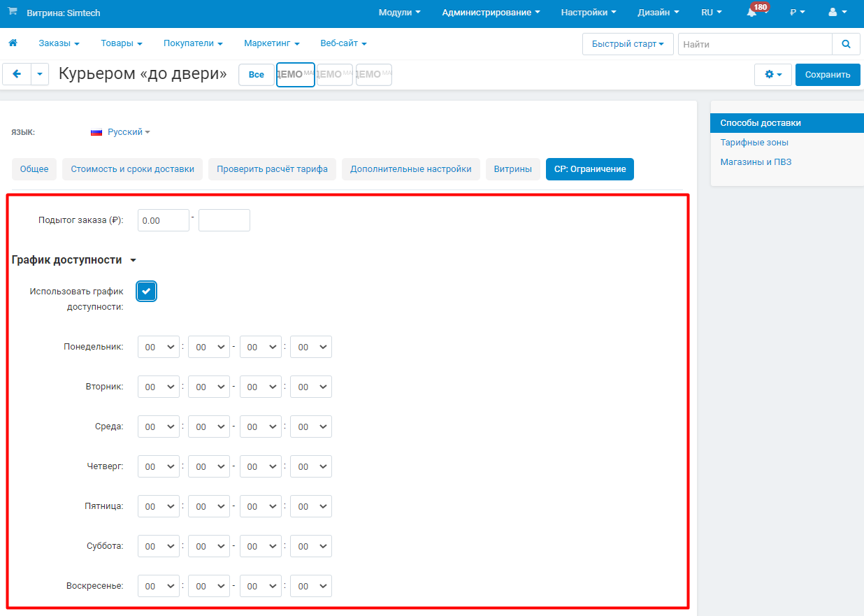
Task: Open Четверг end minute dropdown
Action: point(311,466)
